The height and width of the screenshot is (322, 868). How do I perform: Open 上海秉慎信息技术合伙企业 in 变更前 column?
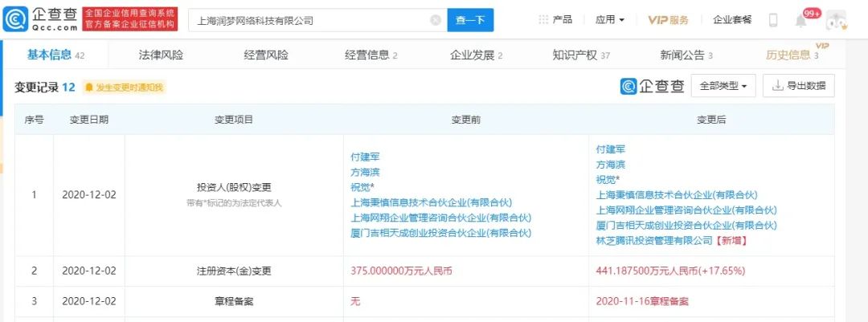(432, 202)
